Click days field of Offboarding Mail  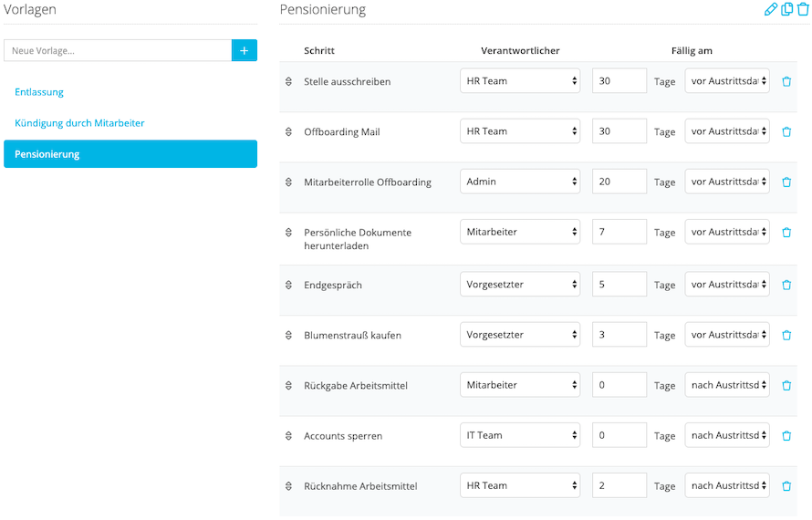click(619, 131)
